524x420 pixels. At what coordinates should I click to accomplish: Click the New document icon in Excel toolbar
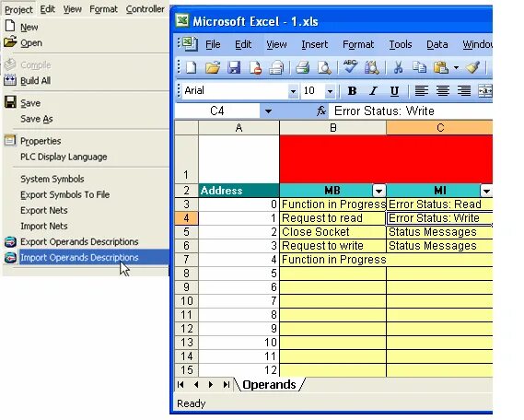point(191,67)
